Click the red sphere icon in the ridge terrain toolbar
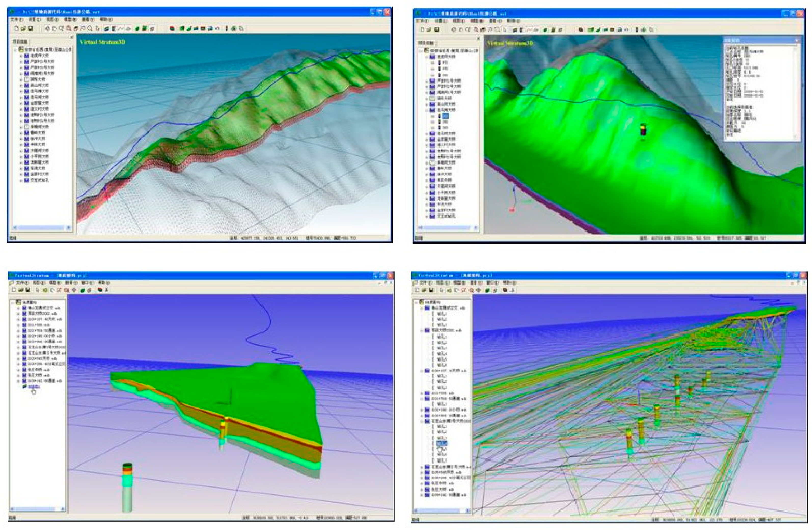 tap(172, 28)
